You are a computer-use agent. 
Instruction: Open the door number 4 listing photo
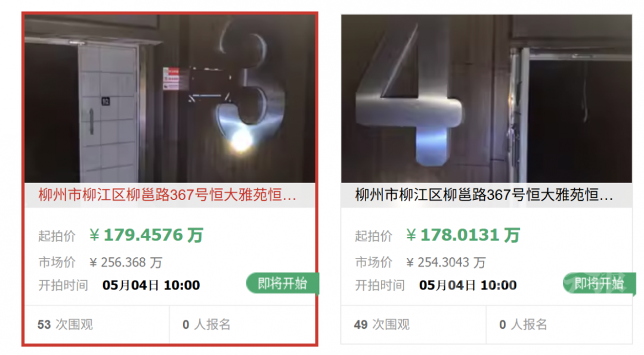[487, 98]
